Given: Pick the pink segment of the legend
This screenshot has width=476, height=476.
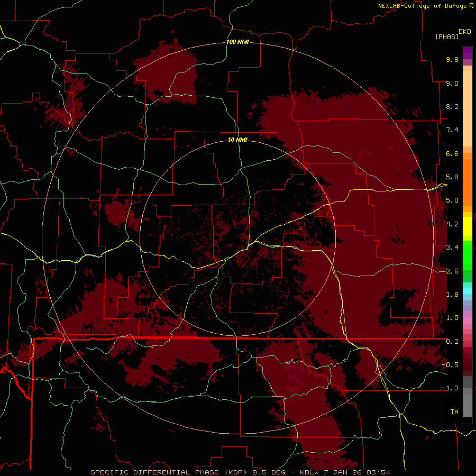Looking at the screenshot, I should coord(467,321).
